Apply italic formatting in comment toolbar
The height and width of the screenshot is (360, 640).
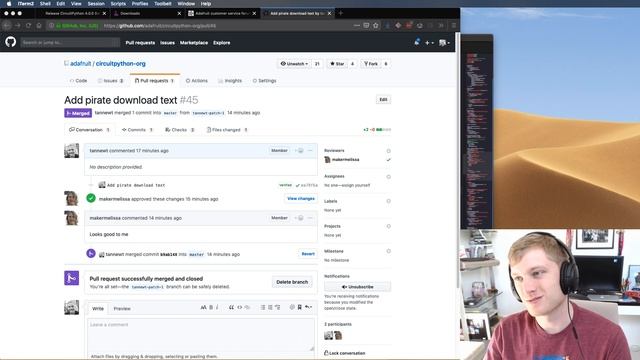[217, 307]
